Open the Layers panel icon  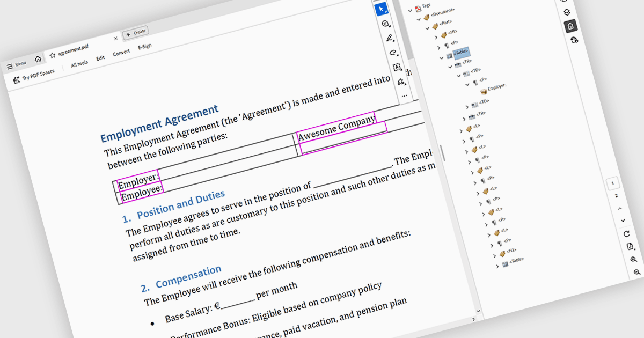click(566, 12)
